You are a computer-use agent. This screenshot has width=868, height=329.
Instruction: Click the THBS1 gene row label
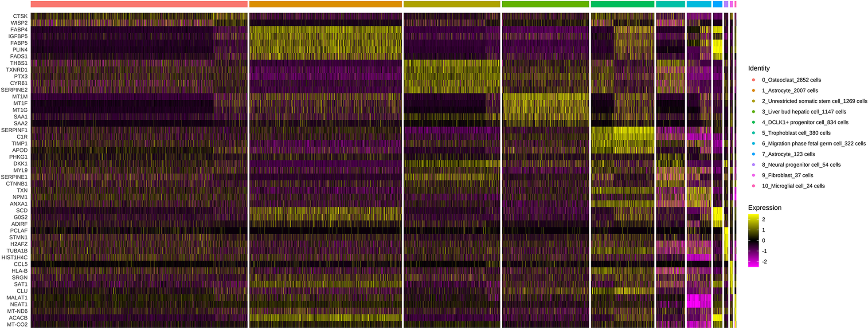pyautogui.click(x=19, y=63)
